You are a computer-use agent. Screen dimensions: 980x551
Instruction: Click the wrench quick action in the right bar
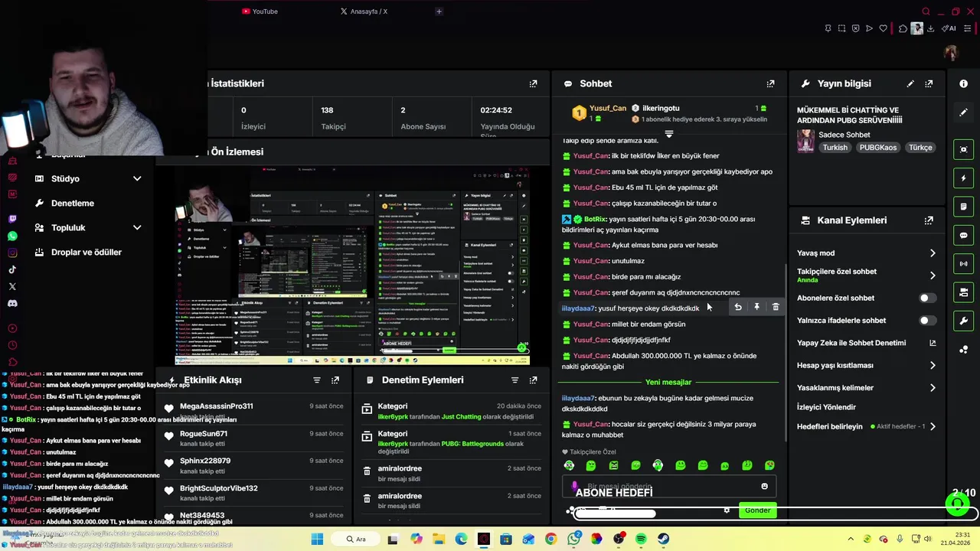click(964, 321)
